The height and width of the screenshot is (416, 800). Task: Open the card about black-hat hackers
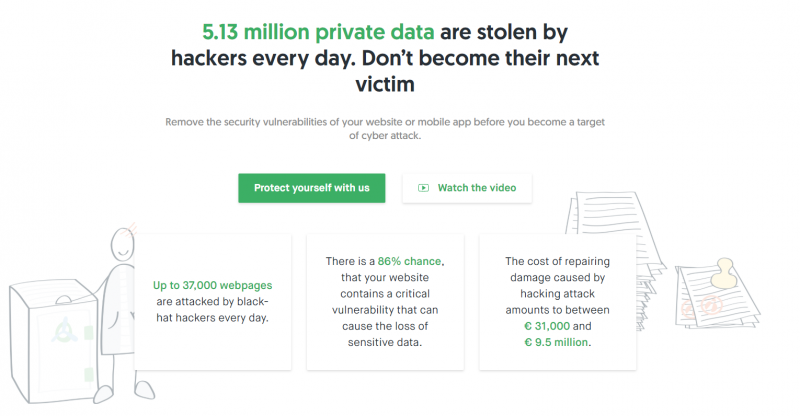coord(213,302)
